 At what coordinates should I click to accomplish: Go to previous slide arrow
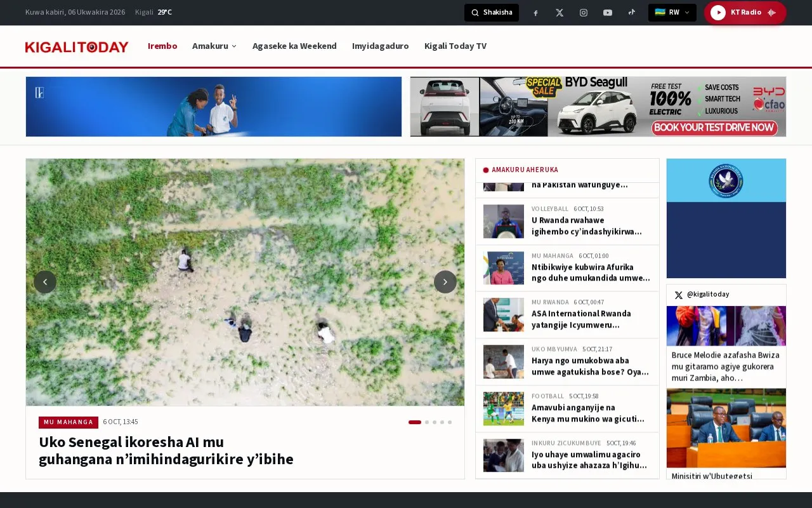pyautogui.click(x=45, y=282)
